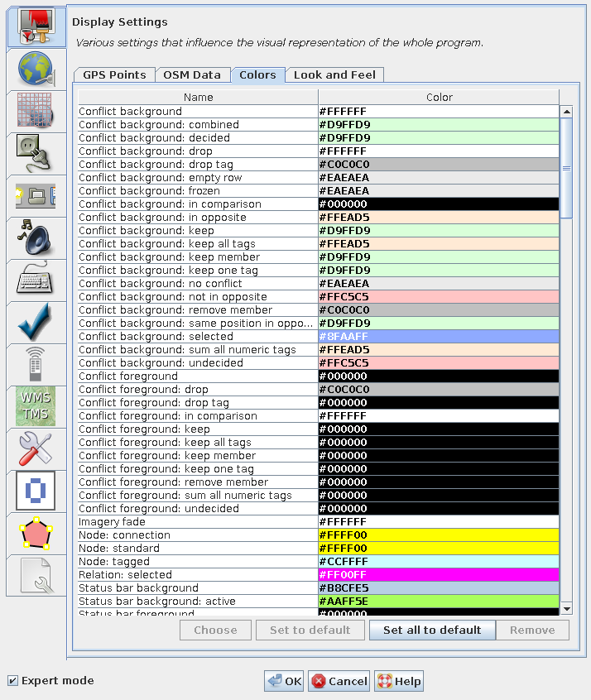Viewport: 591px width, 700px height.
Task: Toggle the Expert mode checkbox
Action: [12, 681]
